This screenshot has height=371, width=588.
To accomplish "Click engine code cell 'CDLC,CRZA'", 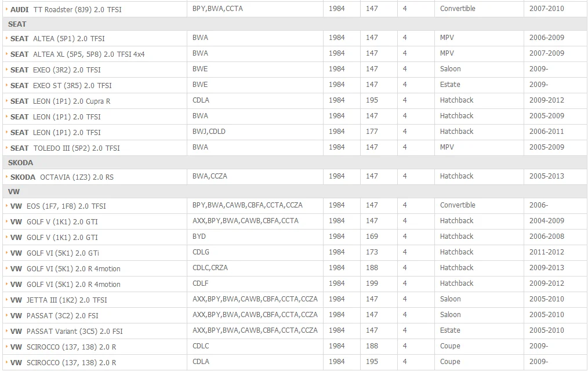I will (210, 268).
